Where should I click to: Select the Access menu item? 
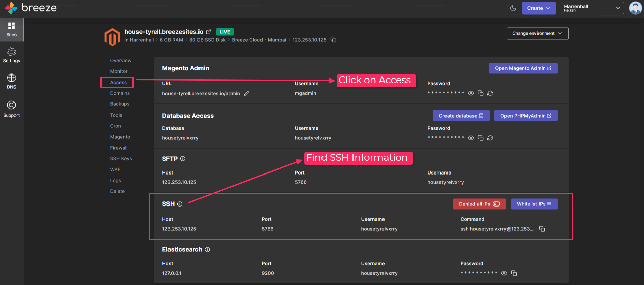click(x=118, y=83)
